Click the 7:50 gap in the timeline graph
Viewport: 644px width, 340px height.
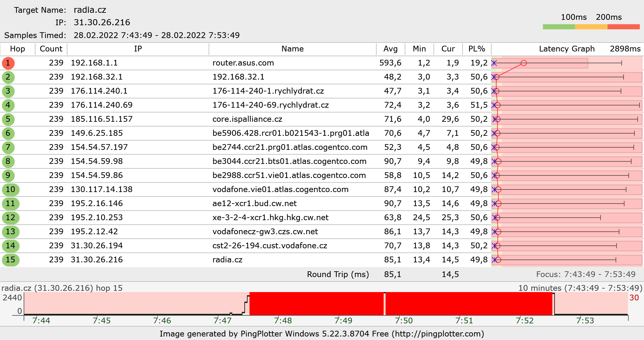[385, 304]
